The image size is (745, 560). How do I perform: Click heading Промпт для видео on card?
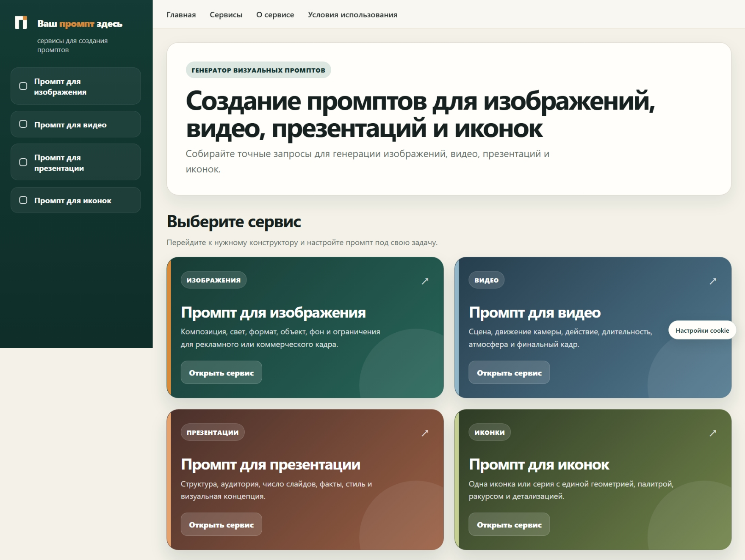(535, 312)
